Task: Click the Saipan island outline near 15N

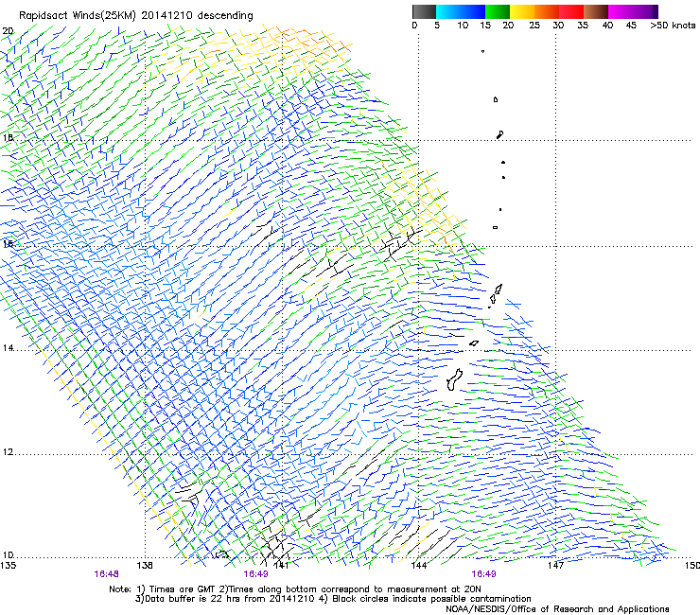Action: (x=499, y=290)
